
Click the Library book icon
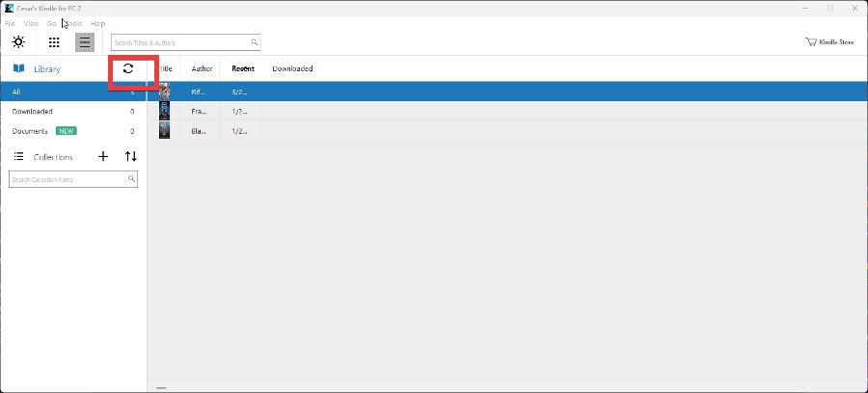click(x=19, y=68)
